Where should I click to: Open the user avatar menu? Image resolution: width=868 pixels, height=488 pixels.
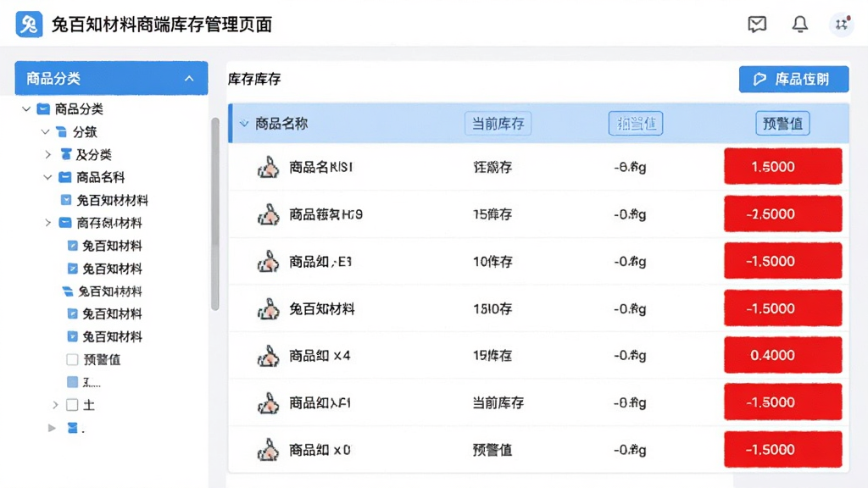coord(842,24)
